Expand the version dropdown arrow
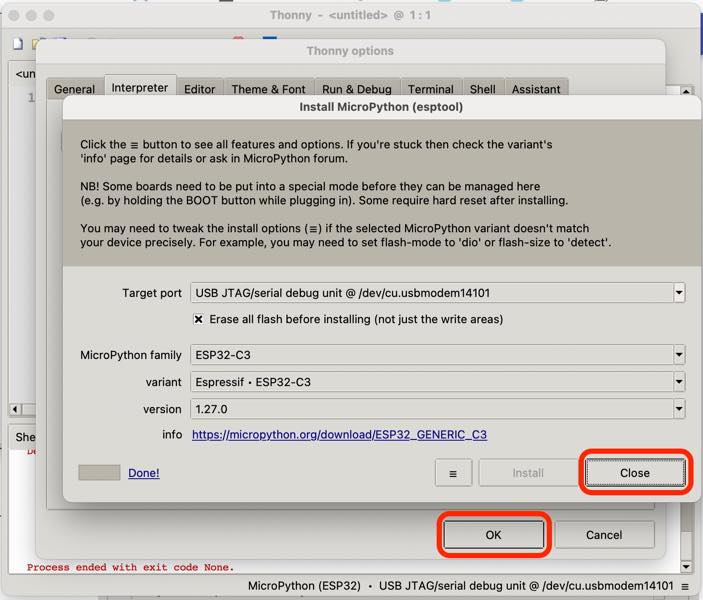This screenshot has height=600, width=703. [679, 409]
